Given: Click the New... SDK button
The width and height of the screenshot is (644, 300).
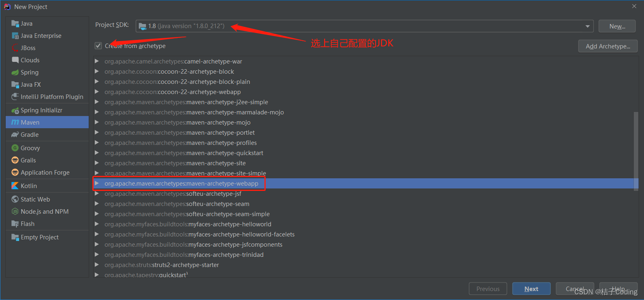Looking at the screenshot, I should pos(617,26).
